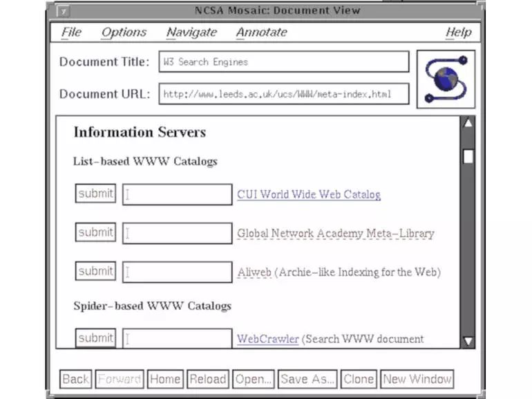Click the Information Servers heading
This screenshot has height=399, width=532.
[x=140, y=132]
